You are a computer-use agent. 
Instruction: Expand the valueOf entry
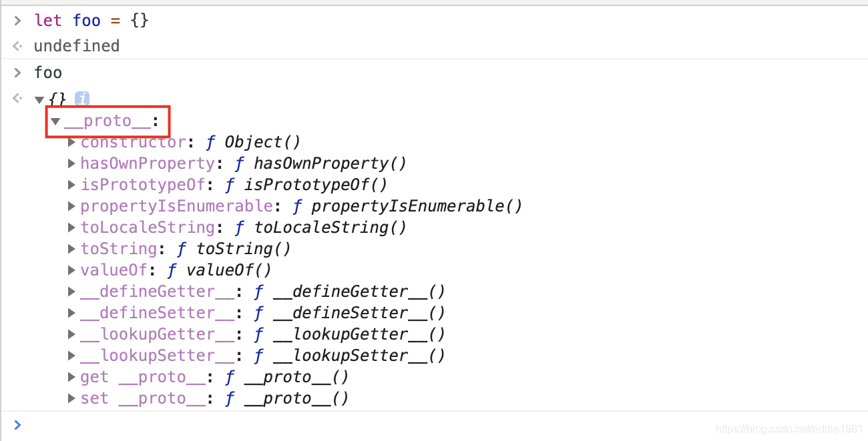72,270
